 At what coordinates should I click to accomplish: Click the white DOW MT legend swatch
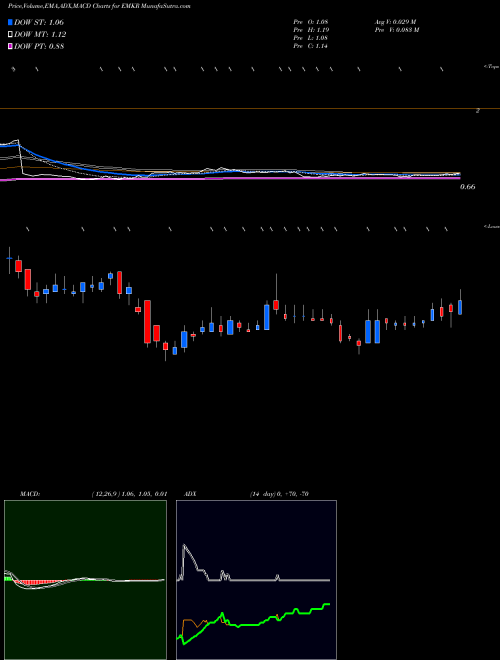click(10, 35)
